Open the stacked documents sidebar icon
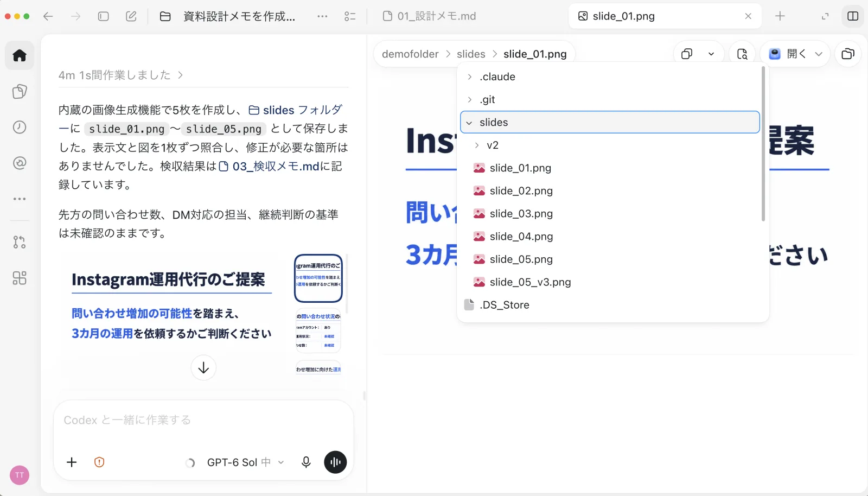This screenshot has width=868, height=496. tap(20, 91)
